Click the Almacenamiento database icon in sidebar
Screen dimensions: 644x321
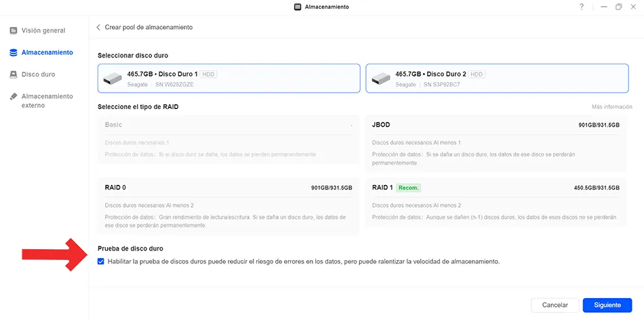point(14,53)
